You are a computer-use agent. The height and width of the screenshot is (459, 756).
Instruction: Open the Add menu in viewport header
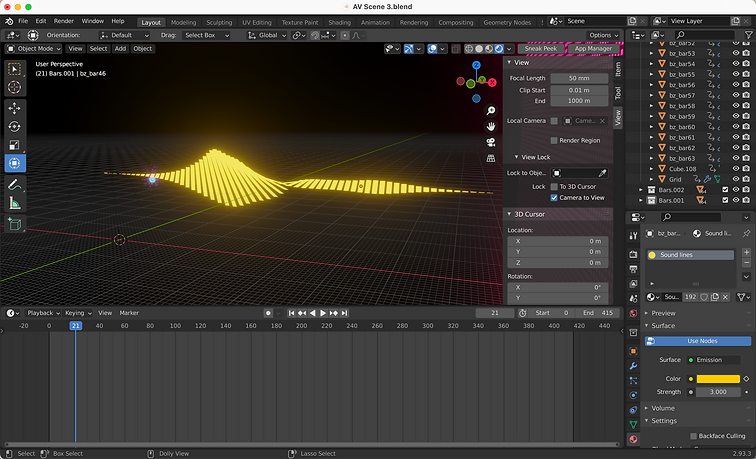(x=120, y=49)
